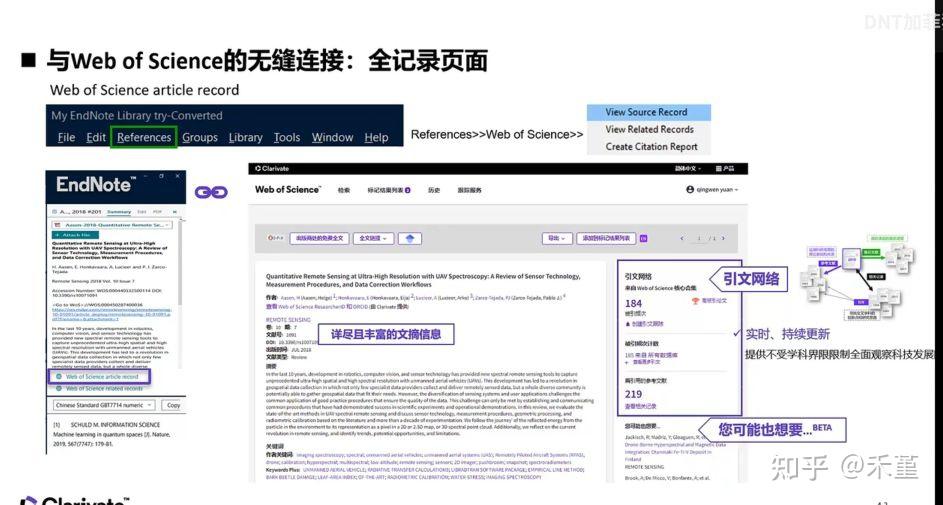The height and width of the screenshot is (505, 943).
Task: Switch to the PDF tab in EndNote panel
Action: [158, 212]
